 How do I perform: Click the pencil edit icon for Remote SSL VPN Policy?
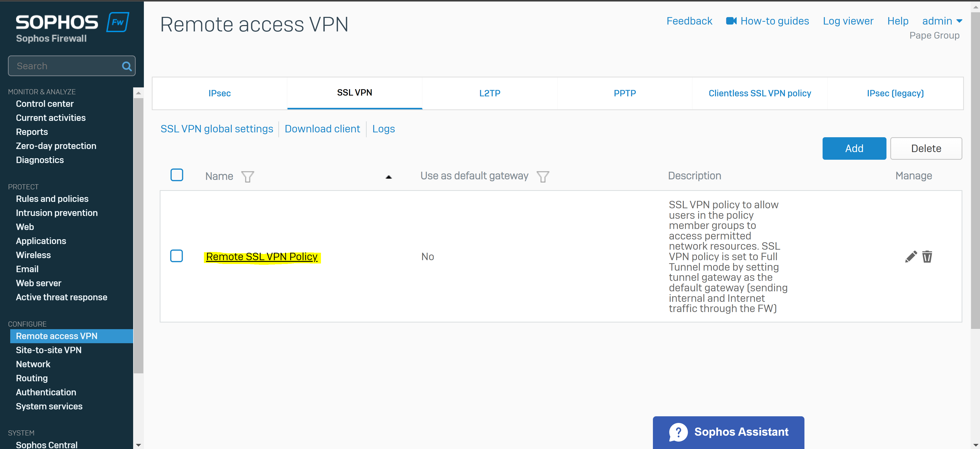tap(911, 257)
